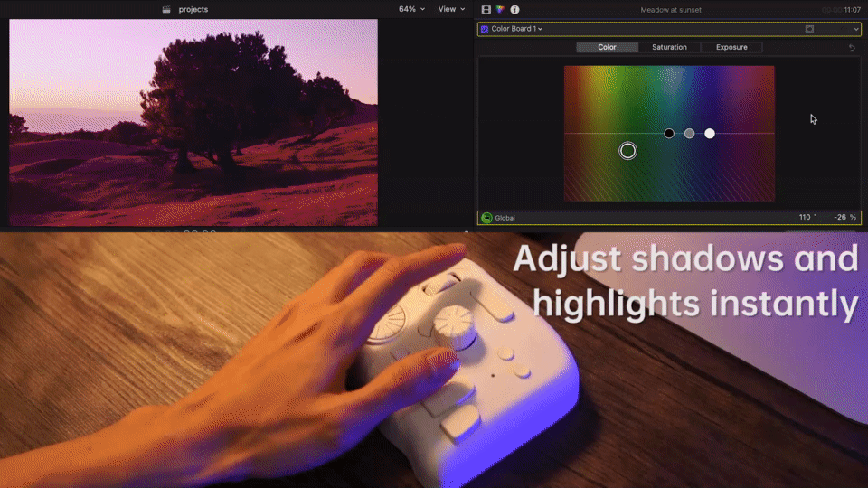The width and height of the screenshot is (868, 488).
Task: Open the Info Inspector icon
Action: (514, 9)
